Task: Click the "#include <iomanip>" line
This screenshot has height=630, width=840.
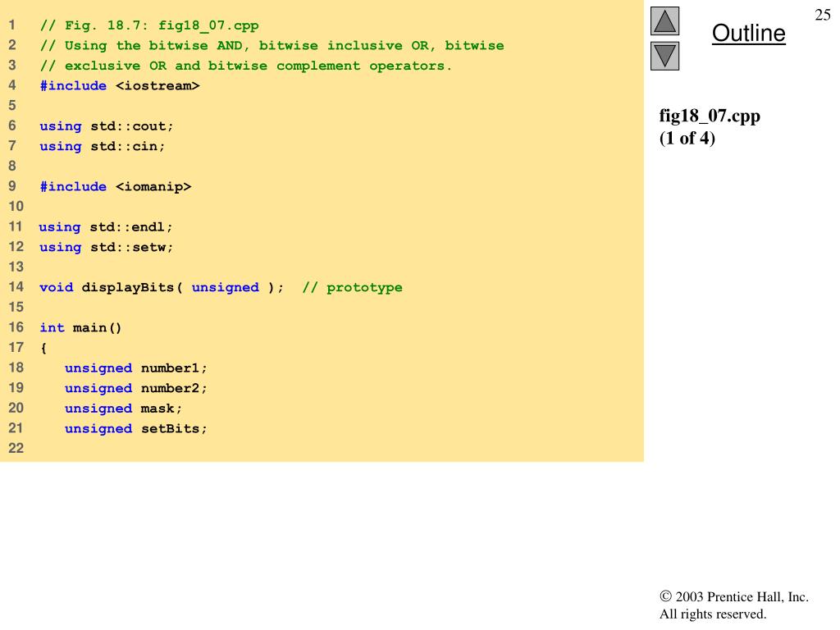Action: pos(115,186)
